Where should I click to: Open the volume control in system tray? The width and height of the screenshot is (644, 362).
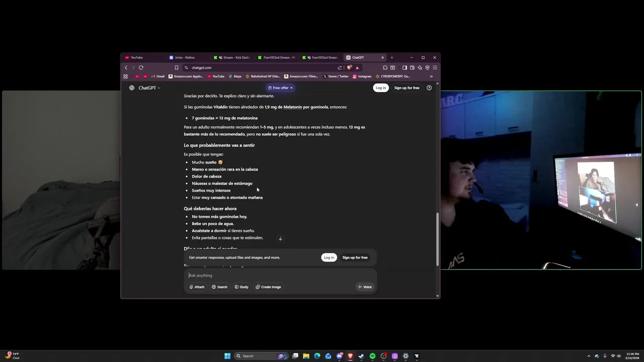[619, 356]
